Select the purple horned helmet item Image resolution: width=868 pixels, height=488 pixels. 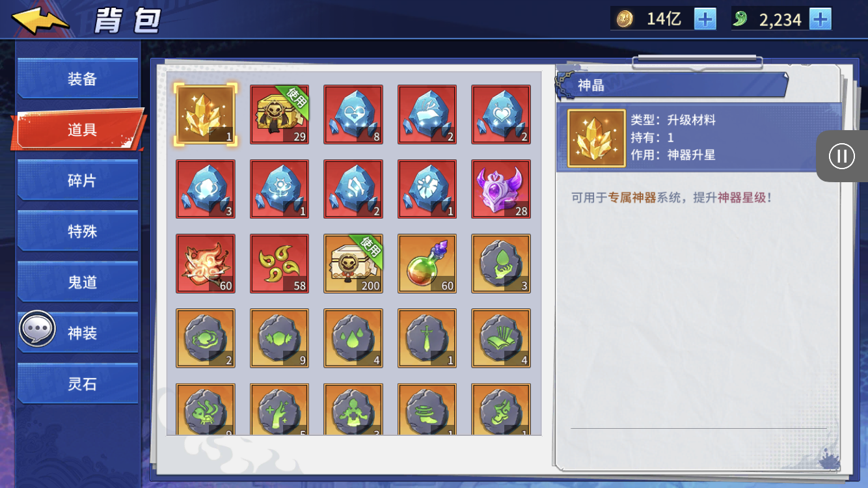[x=501, y=189]
